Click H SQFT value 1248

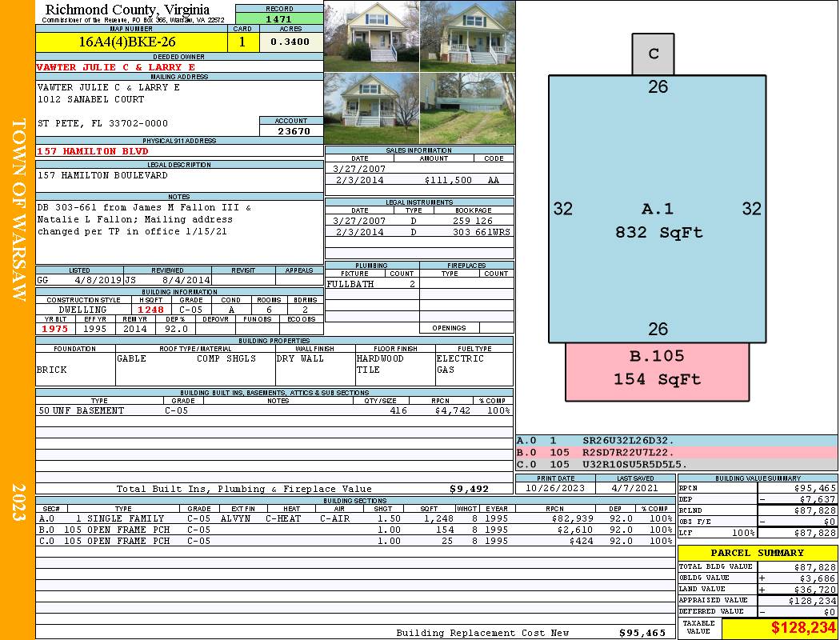[150, 310]
